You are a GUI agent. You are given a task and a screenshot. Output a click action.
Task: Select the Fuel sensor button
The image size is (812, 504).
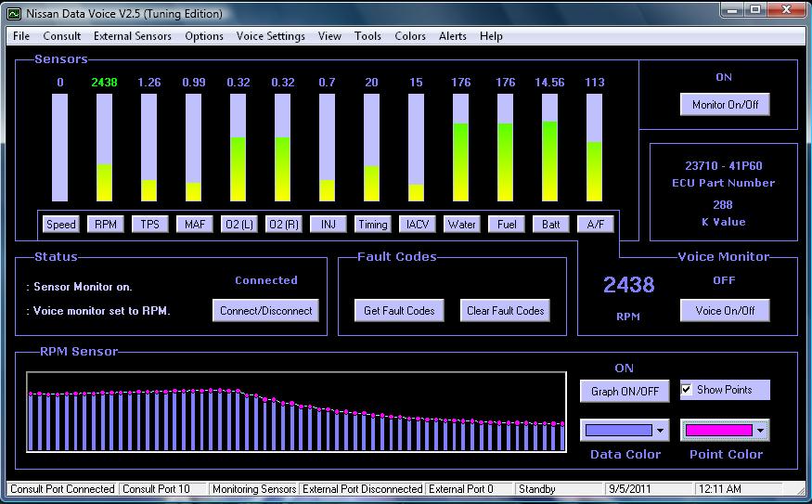[506, 225]
